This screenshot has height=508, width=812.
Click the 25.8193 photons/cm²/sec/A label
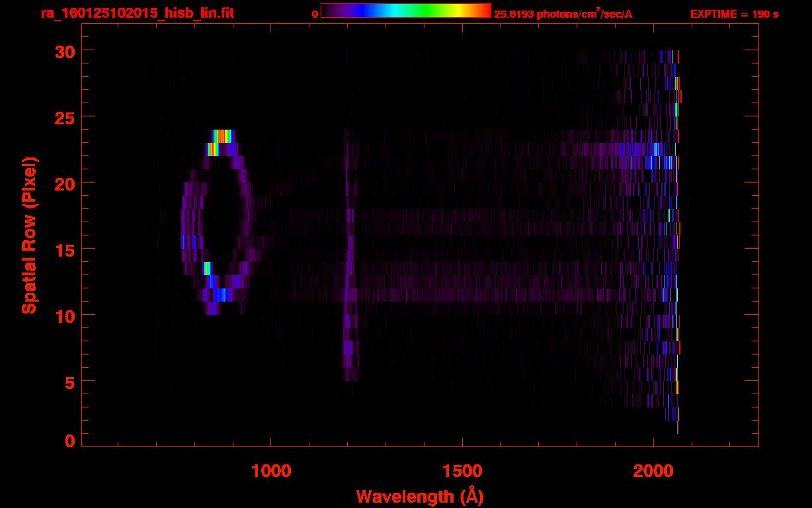563,14
